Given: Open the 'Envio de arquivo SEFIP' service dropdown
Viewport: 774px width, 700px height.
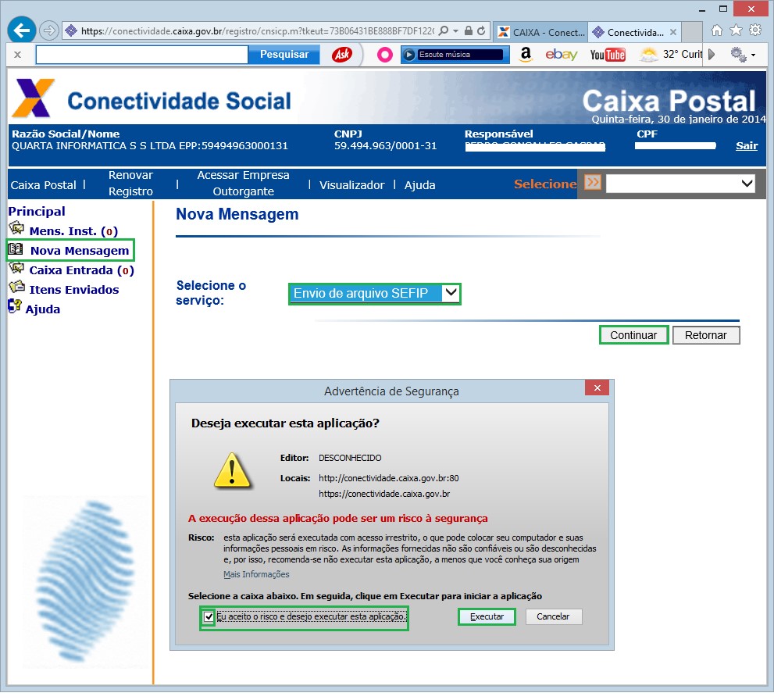Looking at the screenshot, I should [x=374, y=295].
